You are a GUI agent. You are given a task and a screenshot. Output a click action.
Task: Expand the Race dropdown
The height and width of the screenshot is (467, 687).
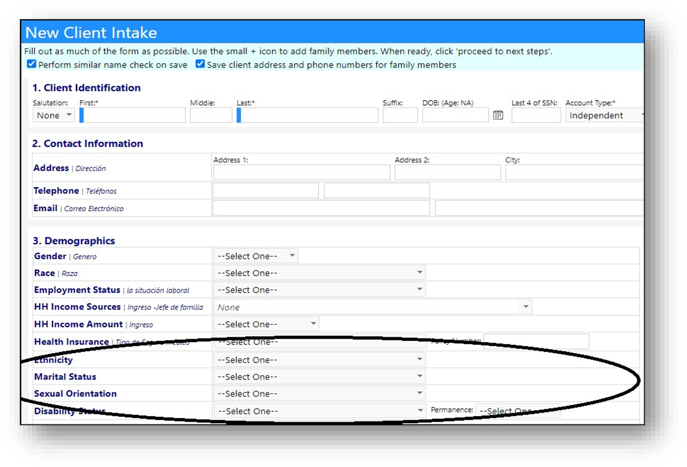319,273
